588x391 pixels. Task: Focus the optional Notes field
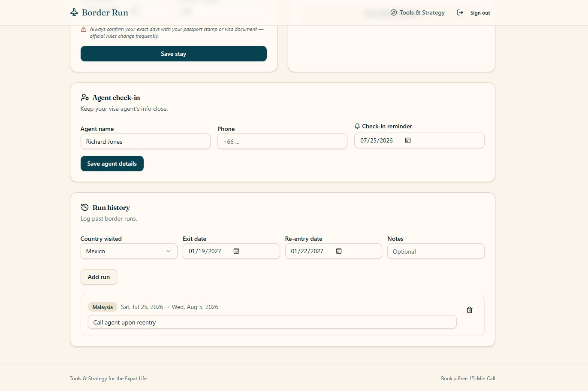coord(436,252)
